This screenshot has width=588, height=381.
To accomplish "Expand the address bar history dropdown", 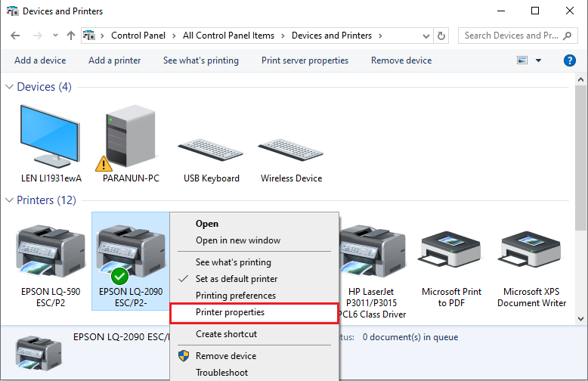I will coord(426,36).
